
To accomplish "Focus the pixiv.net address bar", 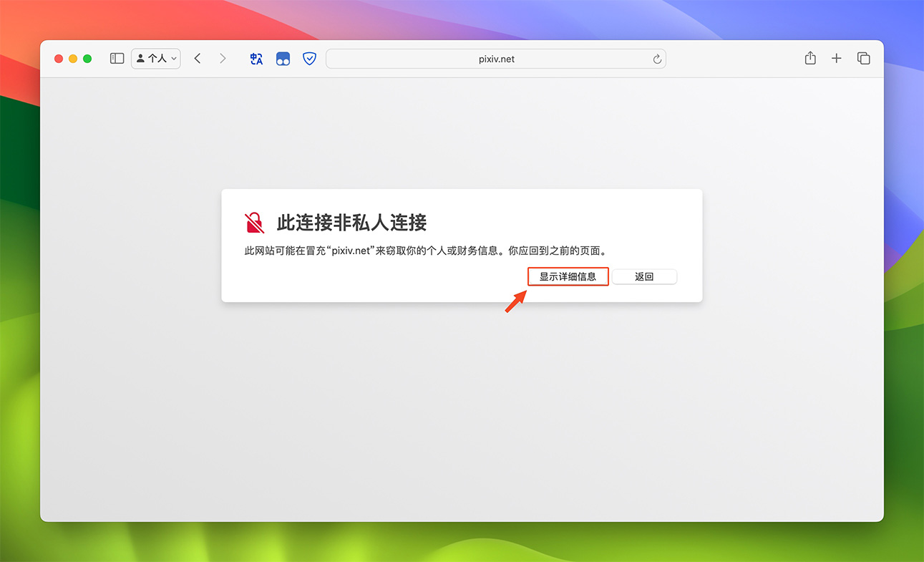I will (x=496, y=59).
